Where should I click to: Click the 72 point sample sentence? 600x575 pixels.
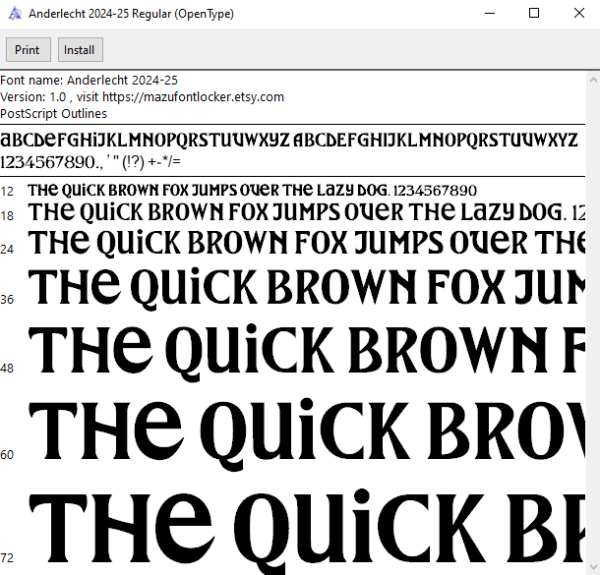tap(307, 532)
